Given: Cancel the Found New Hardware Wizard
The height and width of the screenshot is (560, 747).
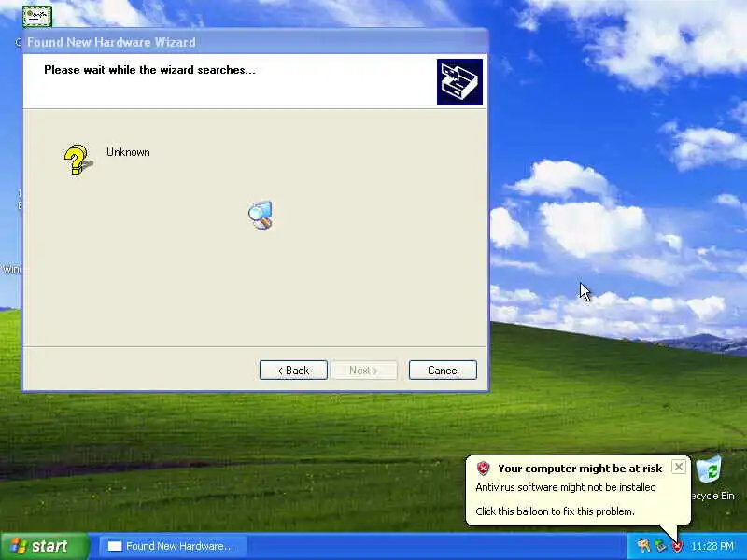Looking at the screenshot, I should click(x=443, y=370).
